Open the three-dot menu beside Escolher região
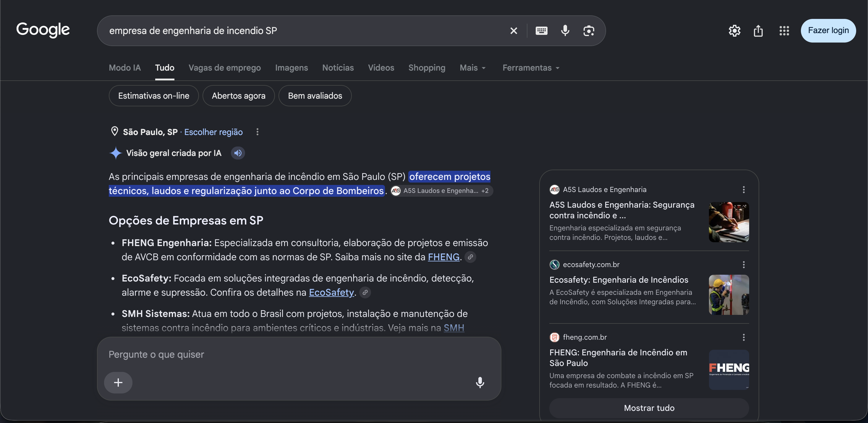The image size is (868, 423). click(x=258, y=132)
